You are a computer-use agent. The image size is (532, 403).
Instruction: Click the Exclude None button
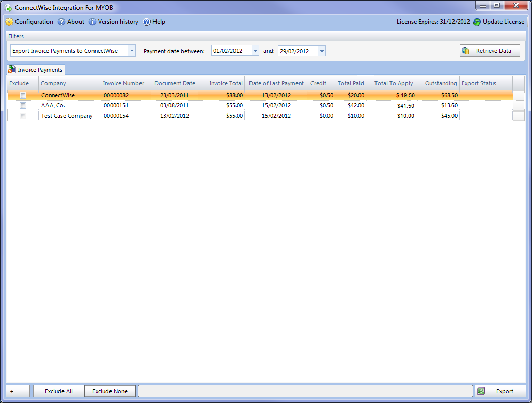tap(110, 391)
